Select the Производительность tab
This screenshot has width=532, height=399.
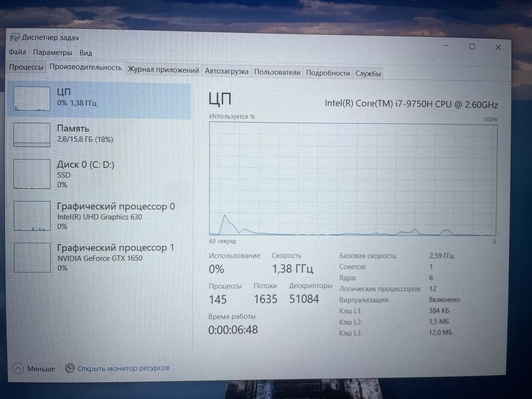coord(86,67)
